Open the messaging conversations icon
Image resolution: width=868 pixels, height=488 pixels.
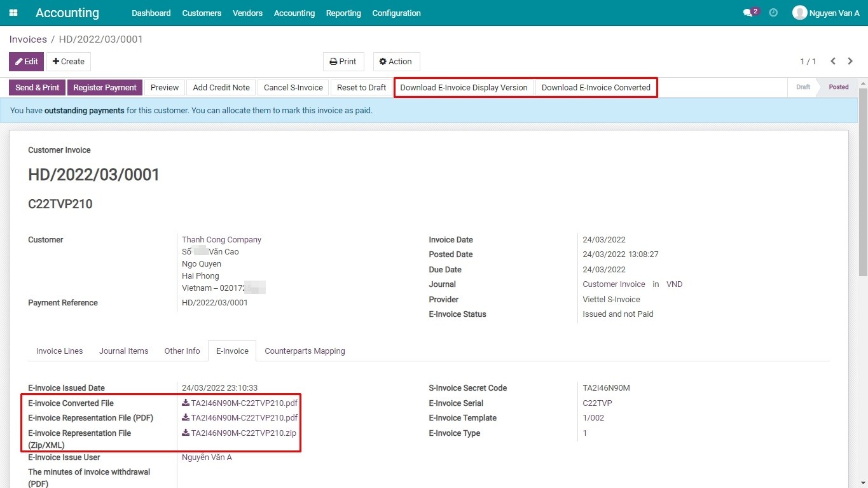(x=748, y=11)
